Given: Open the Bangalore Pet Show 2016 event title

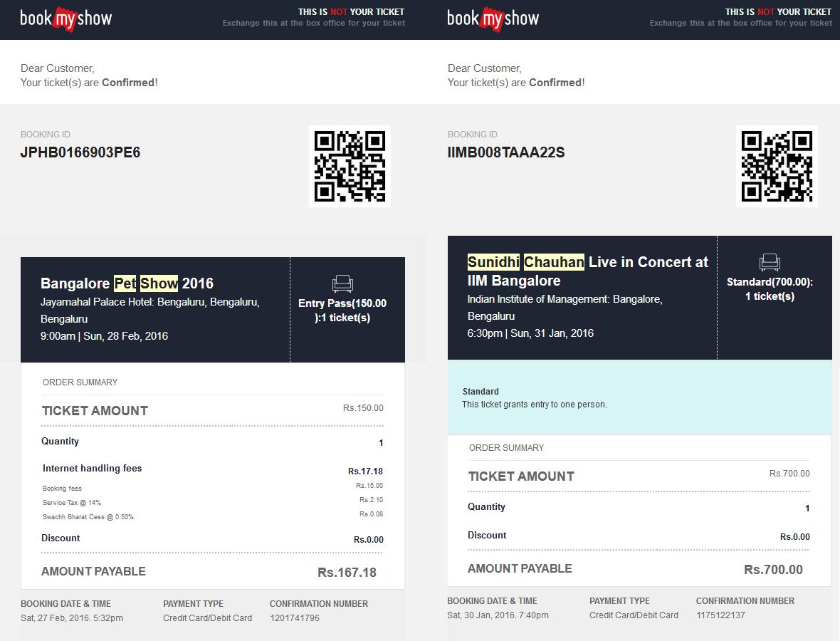Looking at the screenshot, I should point(127,283).
